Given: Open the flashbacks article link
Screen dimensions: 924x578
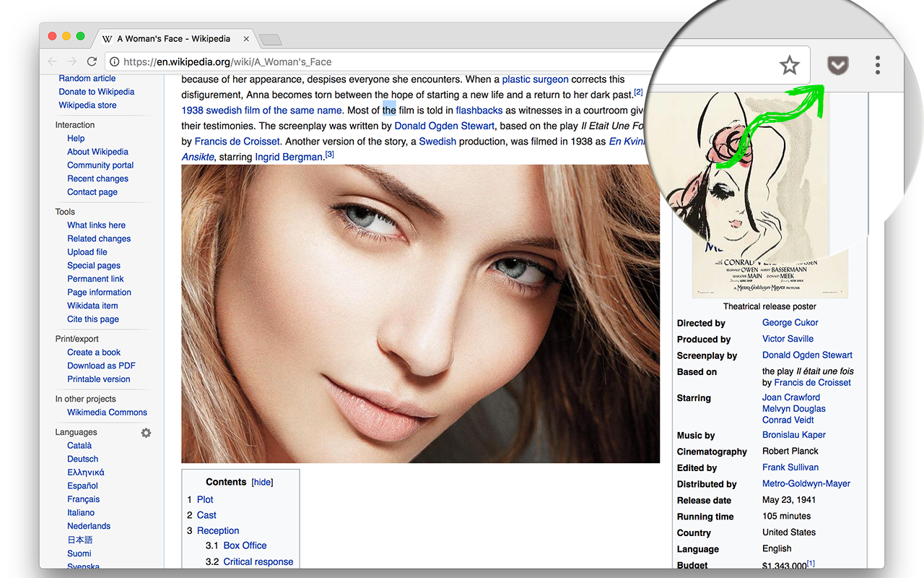Looking at the screenshot, I should (x=479, y=111).
